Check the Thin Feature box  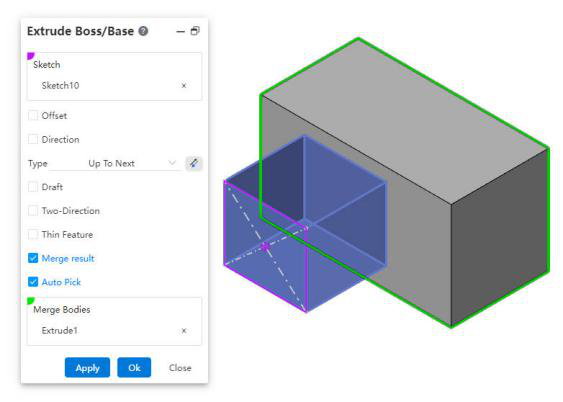pos(33,234)
